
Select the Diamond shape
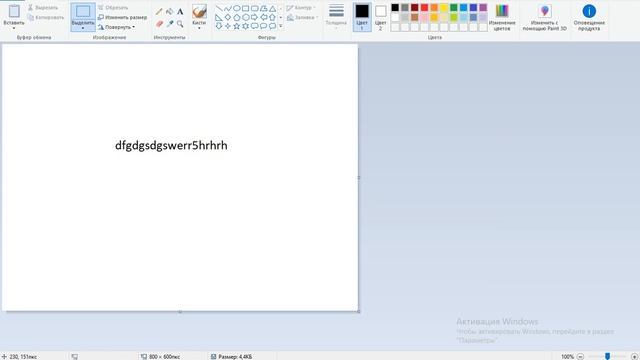228,17
